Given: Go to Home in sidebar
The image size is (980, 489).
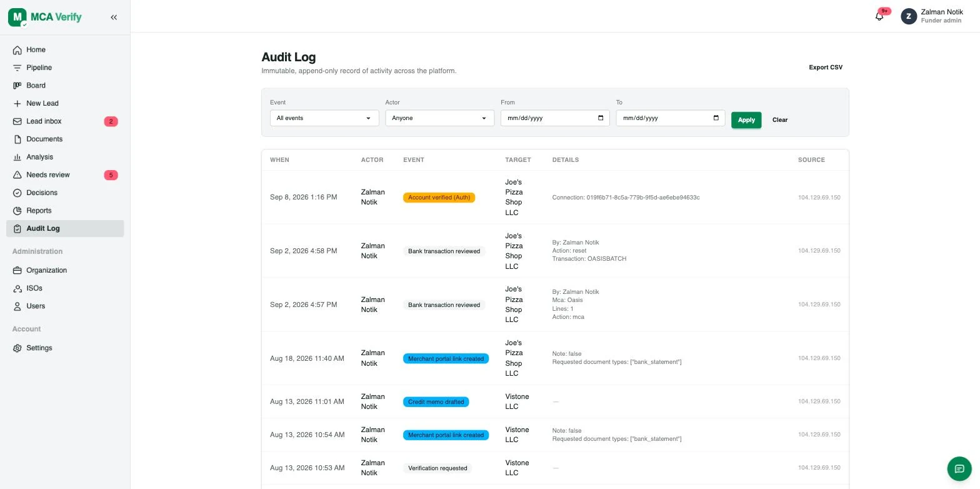Looking at the screenshot, I should click(x=65, y=50).
